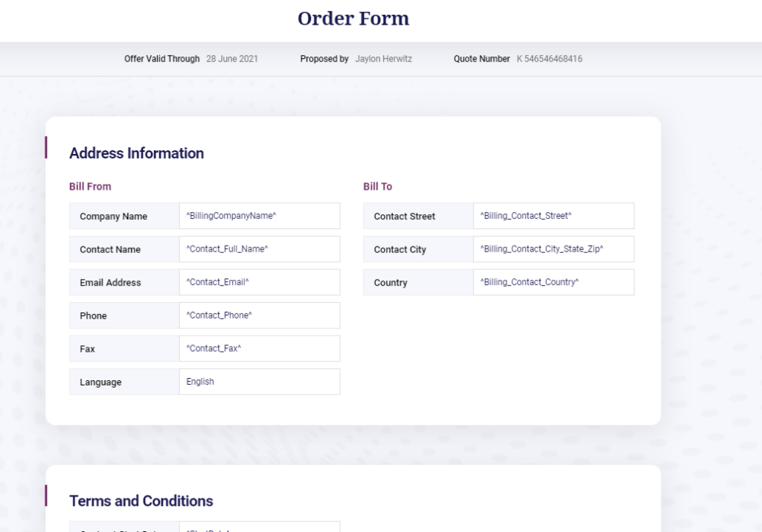This screenshot has height=532, width=762.
Task: Select the Bill To subheading
Action: (377, 187)
